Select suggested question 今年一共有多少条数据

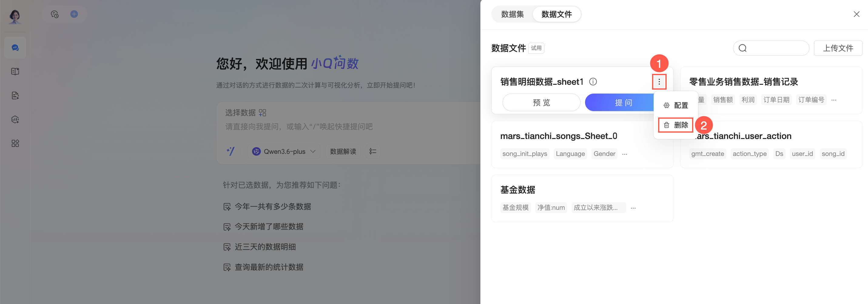pos(267,207)
